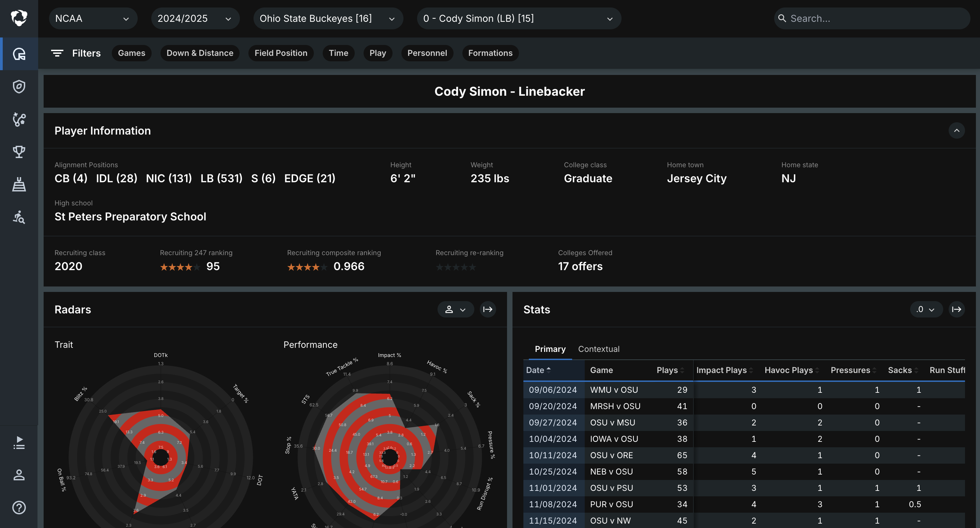Switch to the Contextual stats tab
The image size is (980, 528).
[x=599, y=349]
